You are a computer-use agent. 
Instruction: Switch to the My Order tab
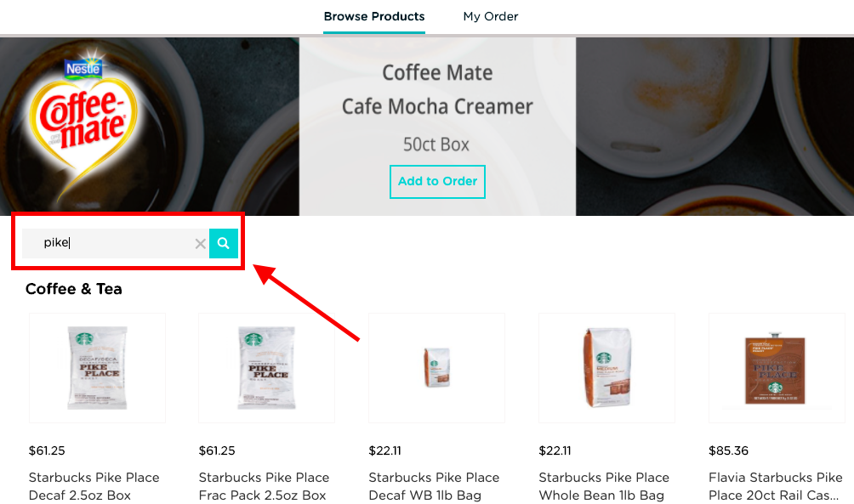pyautogui.click(x=490, y=16)
